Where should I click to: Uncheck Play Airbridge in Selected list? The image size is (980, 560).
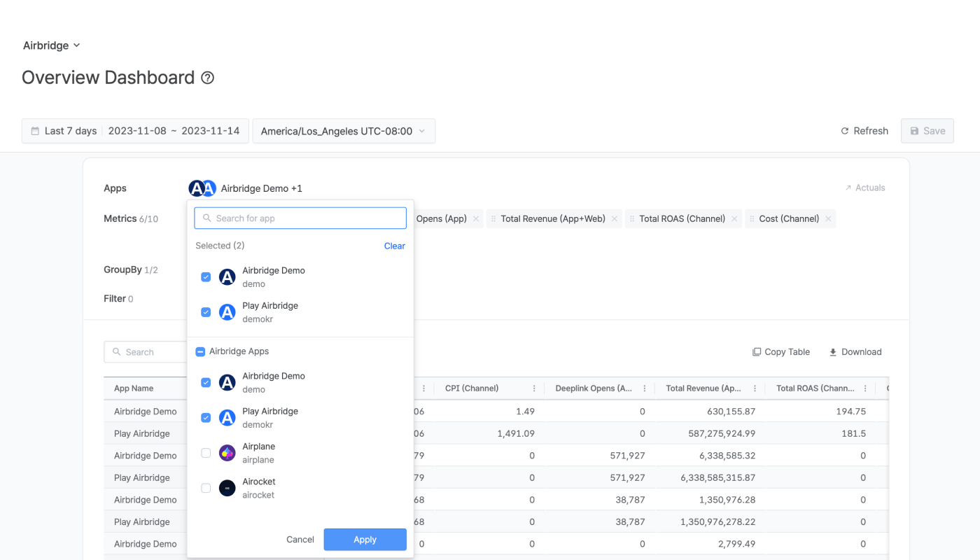[x=206, y=312]
